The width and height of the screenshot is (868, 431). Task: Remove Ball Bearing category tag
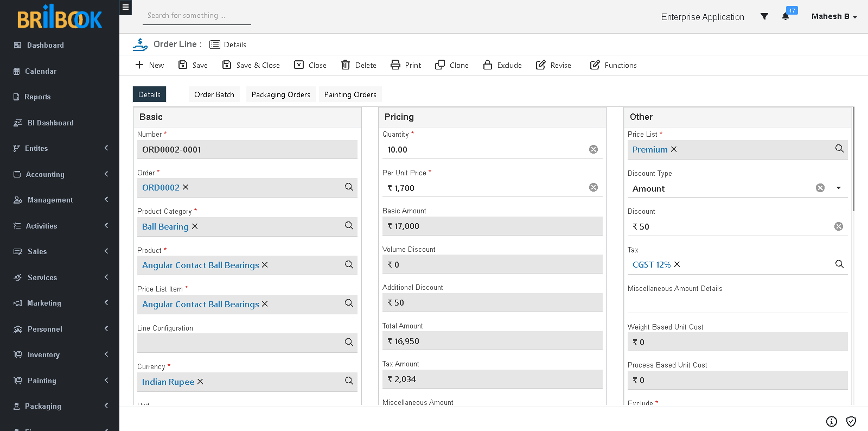point(195,226)
